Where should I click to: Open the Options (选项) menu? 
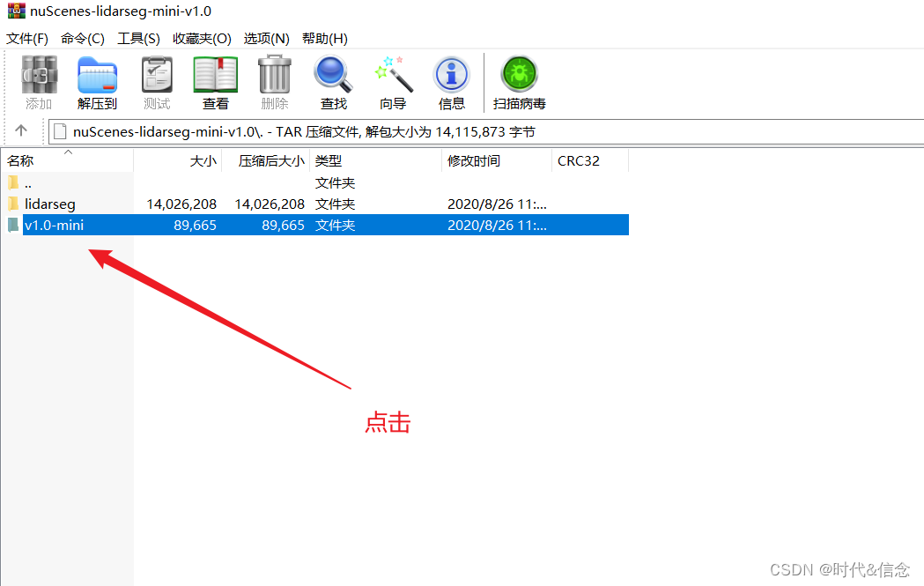(266, 38)
